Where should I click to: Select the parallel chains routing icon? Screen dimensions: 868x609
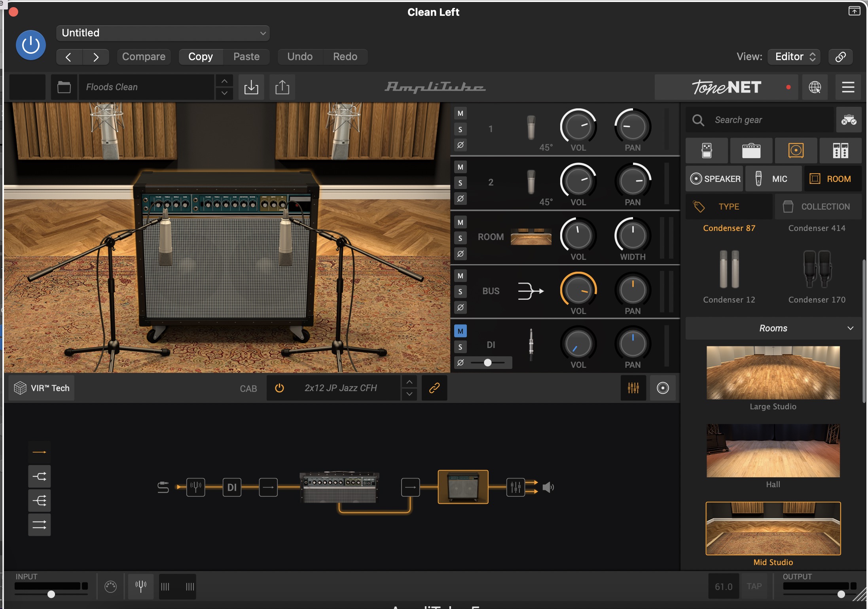(39, 525)
